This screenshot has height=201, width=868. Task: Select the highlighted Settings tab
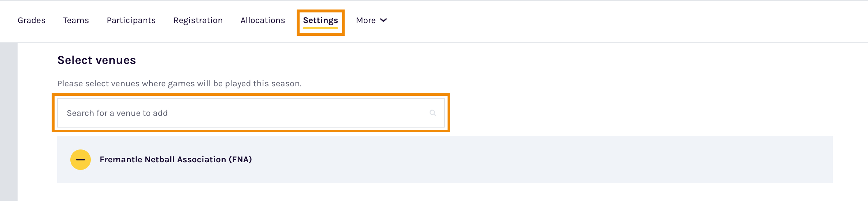(x=320, y=20)
